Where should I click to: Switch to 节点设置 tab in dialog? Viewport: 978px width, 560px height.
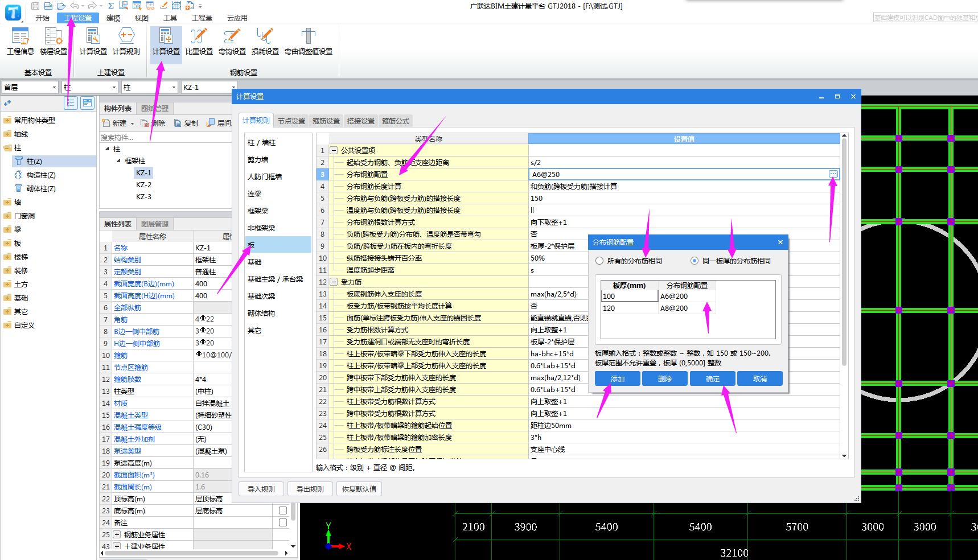291,121
